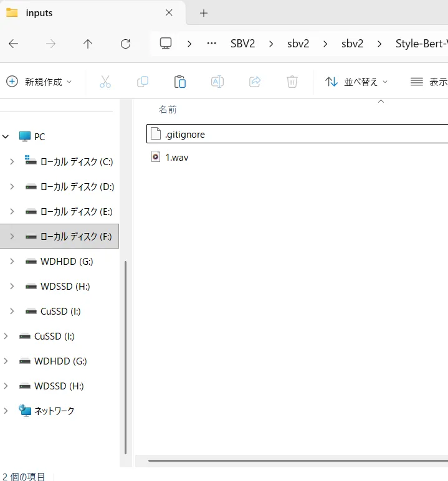
Task: Expand the ネットワーク tree node
Action: 6,411
